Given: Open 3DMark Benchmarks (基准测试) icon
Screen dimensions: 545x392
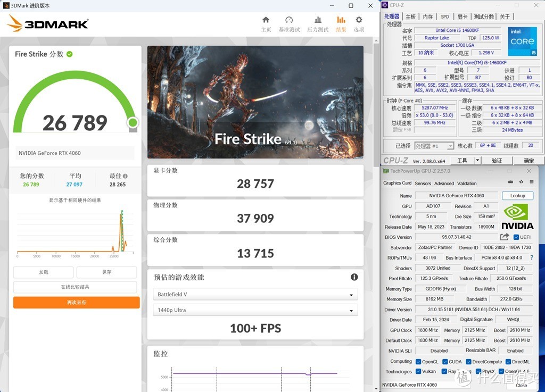Looking at the screenshot, I should tap(289, 20).
